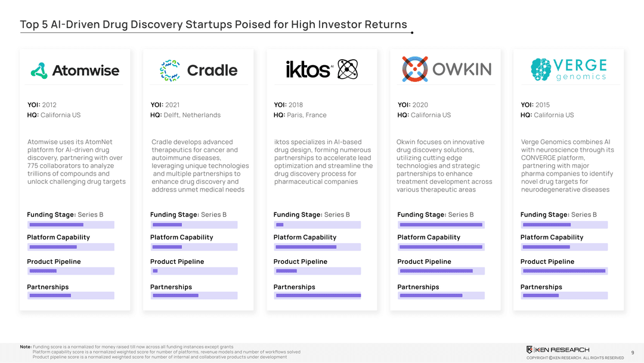Click Owkin Platform Capability score bar
This screenshot has height=363, width=644.
(442, 247)
